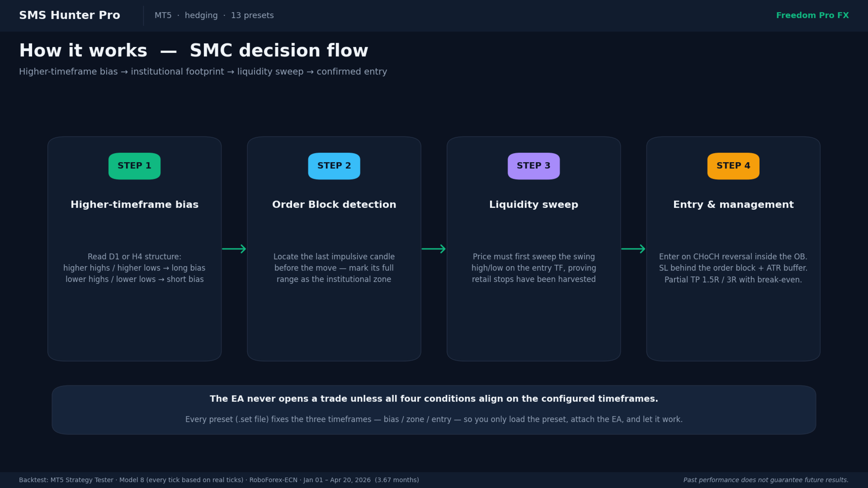Open the Freedom Pro FX link
The height and width of the screenshot is (488, 868).
(812, 15)
